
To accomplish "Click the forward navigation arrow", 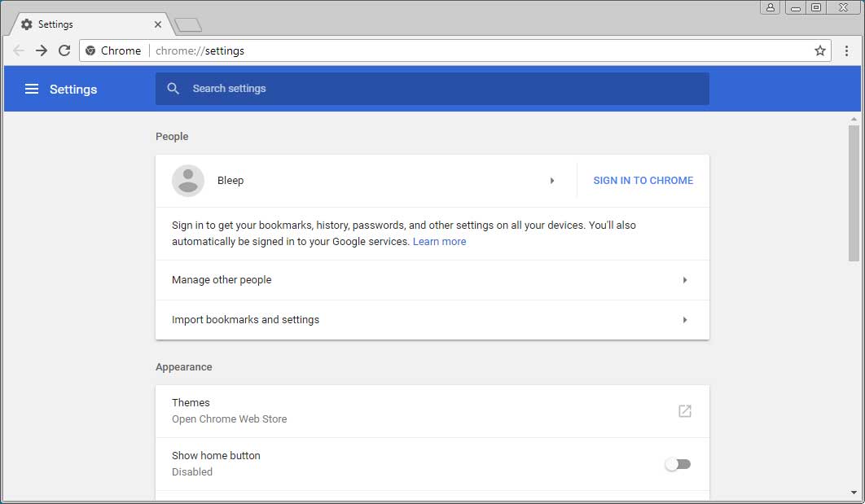I will point(42,50).
